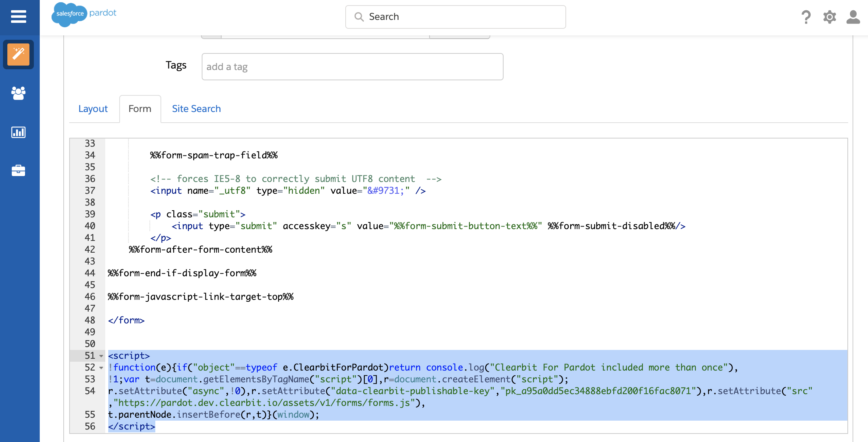This screenshot has width=868, height=442.
Task: Collapse the code fold at line 51
Action: pyautogui.click(x=101, y=356)
